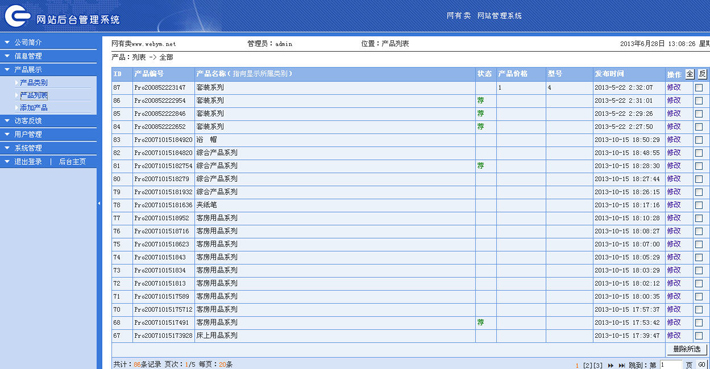
Task: Click 修改 for product ID 77
Action: pyautogui.click(x=674, y=218)
